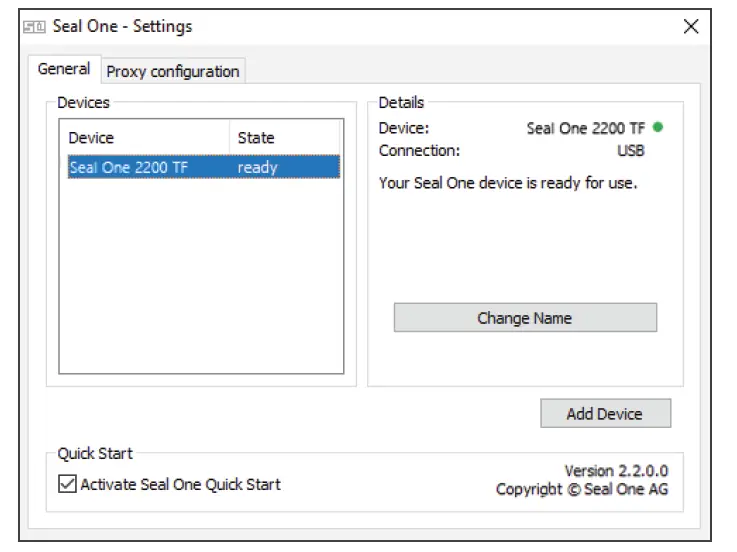The width and height of the screenshot is (737, 552).
Task: Click the Seal One 2200 TF name in Details
Action: tap(586, 128)
